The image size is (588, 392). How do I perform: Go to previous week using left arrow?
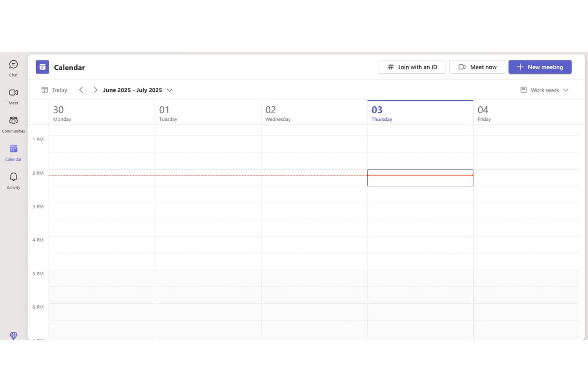coord(81,90)
